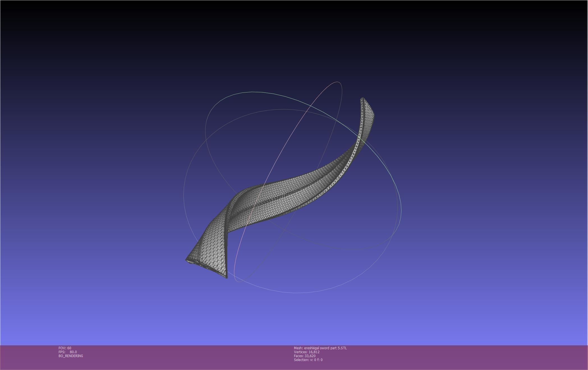Click the BO_RENDERING status text

71,356
